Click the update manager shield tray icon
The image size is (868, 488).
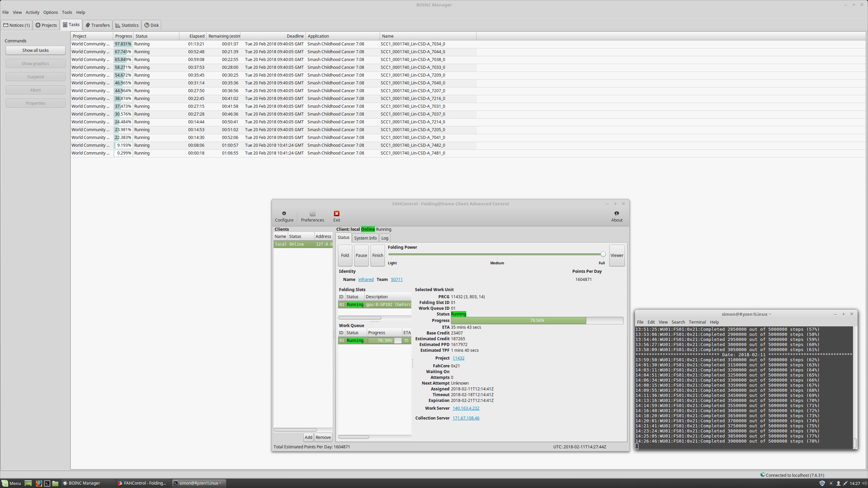822,483
